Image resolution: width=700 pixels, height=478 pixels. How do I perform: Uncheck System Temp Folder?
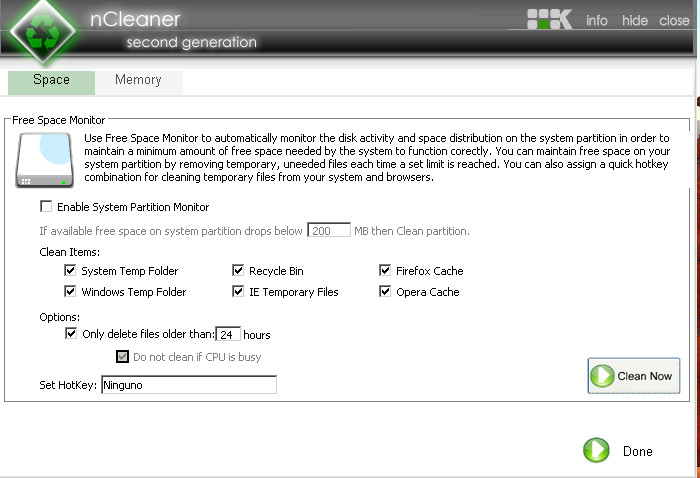tap(70, 270)
